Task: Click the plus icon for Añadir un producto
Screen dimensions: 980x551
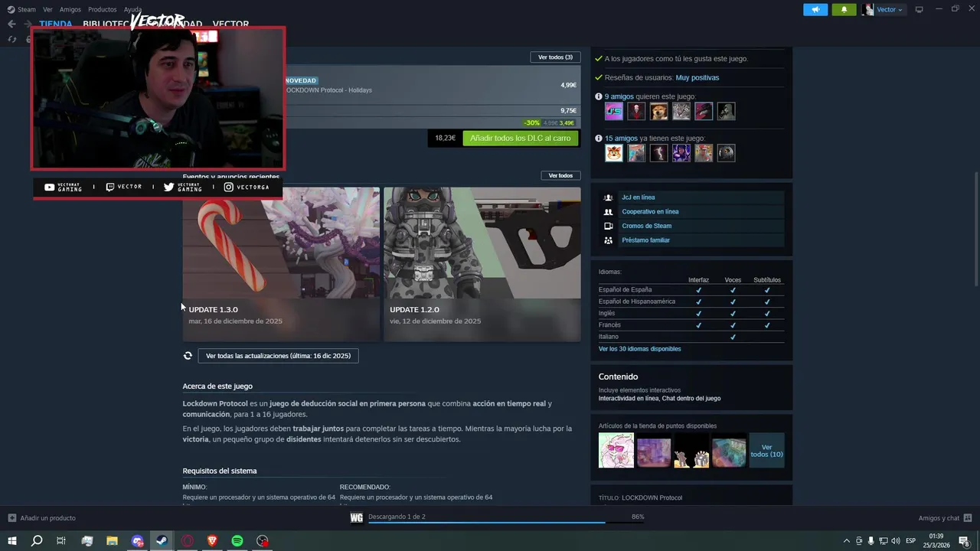Action: 11,518
